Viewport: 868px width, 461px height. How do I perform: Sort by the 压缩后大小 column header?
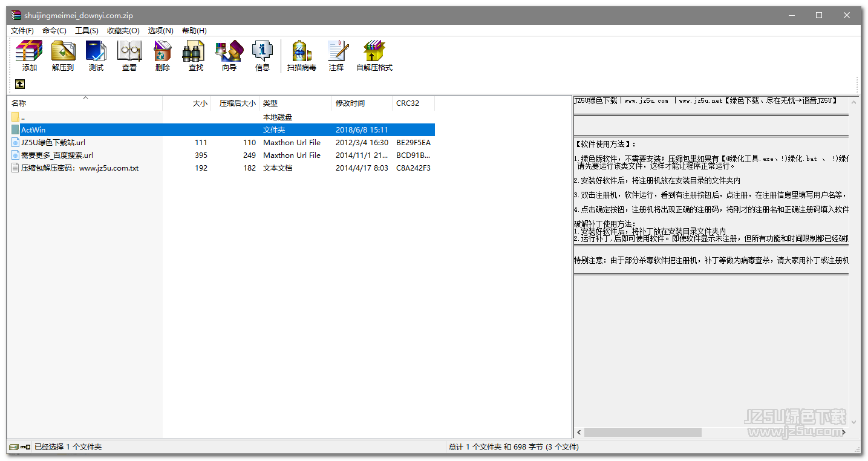click(x=235, y=103)
